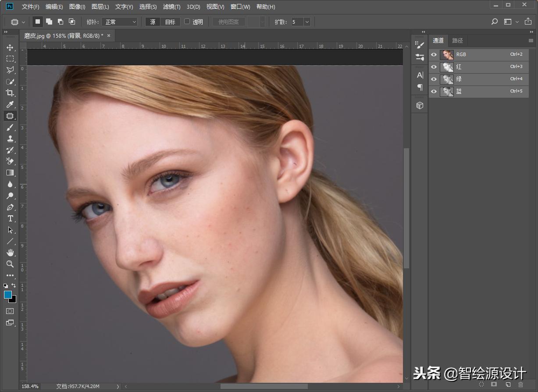Expand the 扩散 value dropdown
This screenshot has width=538, height=392.
(x=307, y=22)
